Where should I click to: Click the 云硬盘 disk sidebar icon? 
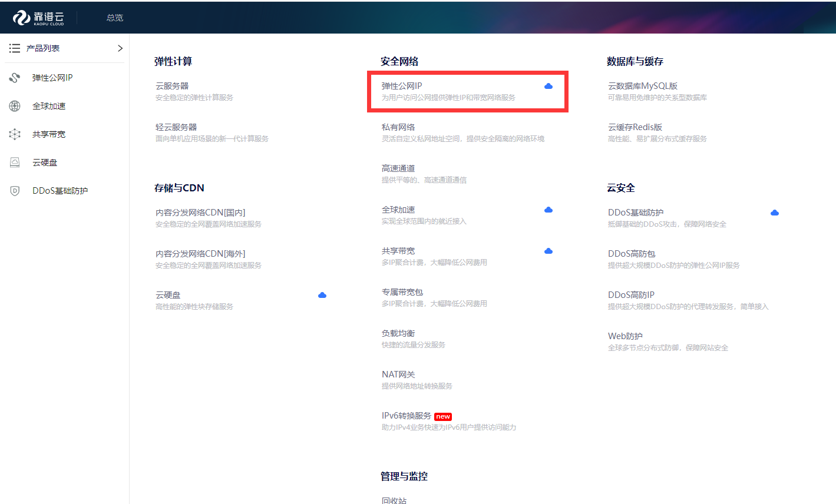(15, 163)
